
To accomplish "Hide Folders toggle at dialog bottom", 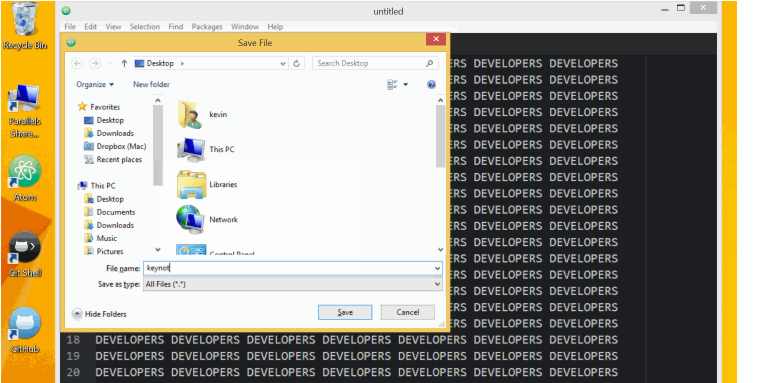I will coord(100,314).
